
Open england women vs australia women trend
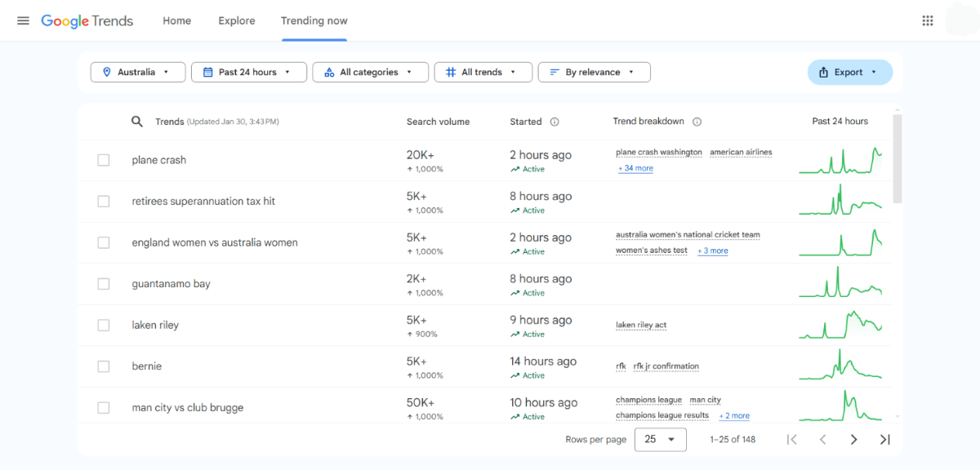point(215,242)
